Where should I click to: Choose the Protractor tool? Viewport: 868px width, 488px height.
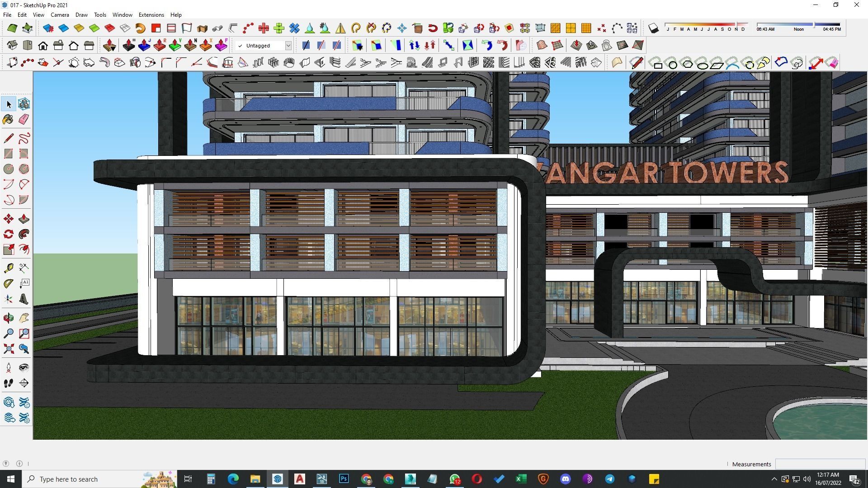click(x=9, y=284)
